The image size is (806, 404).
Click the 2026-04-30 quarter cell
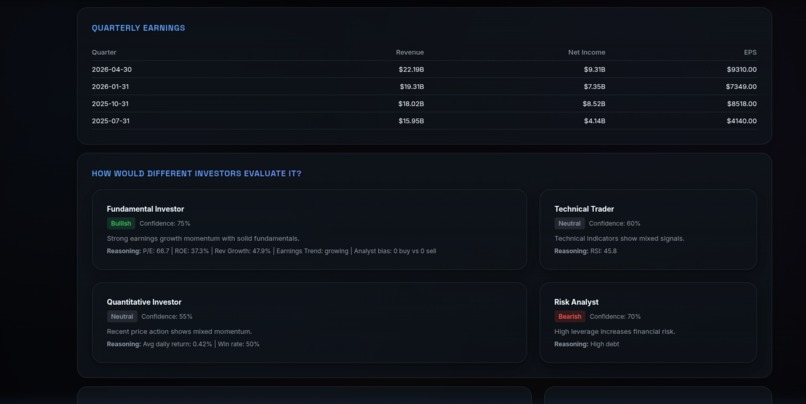112,69
